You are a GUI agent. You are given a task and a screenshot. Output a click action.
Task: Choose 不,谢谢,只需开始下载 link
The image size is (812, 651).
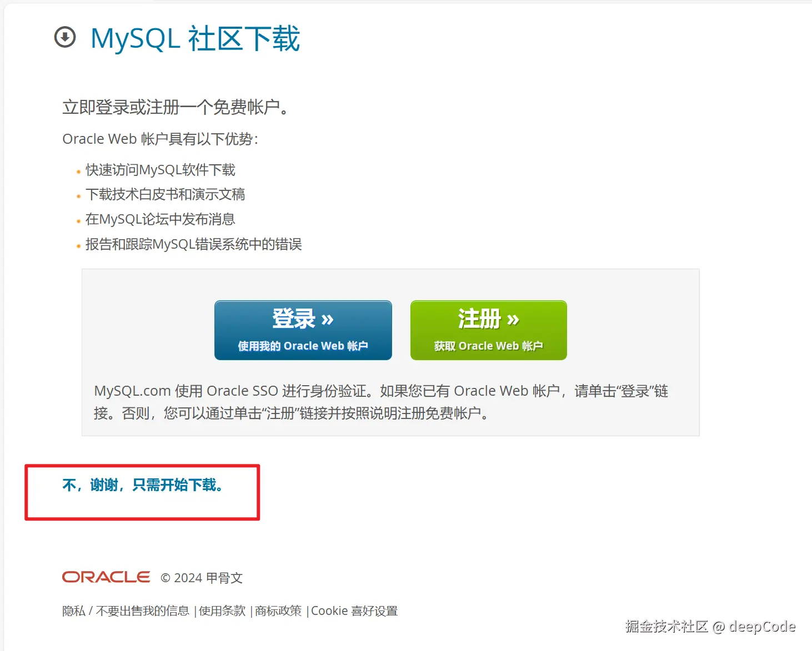pos(143,485)
